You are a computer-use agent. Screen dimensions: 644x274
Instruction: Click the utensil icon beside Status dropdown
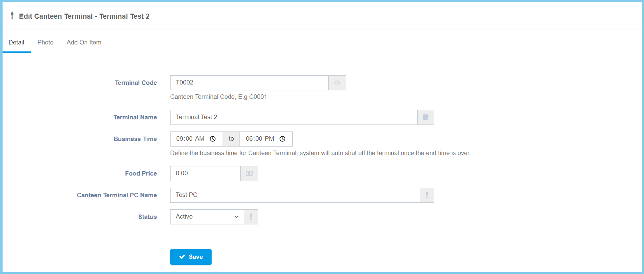point(251,217)
